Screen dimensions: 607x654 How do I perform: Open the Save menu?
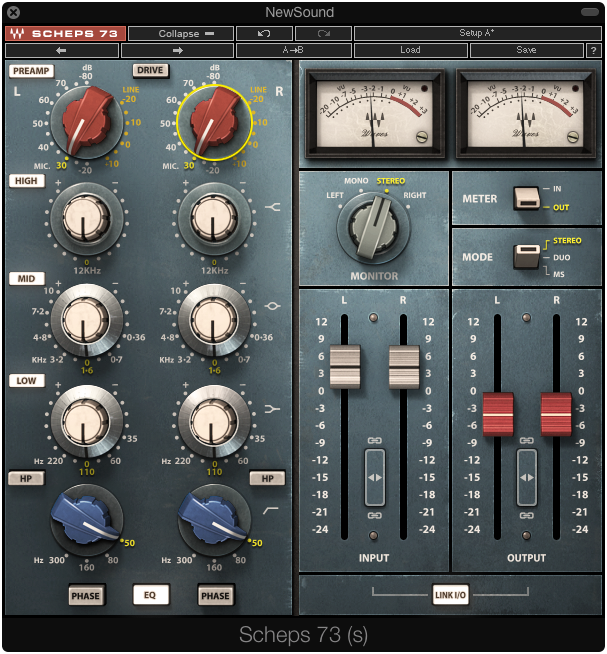tap(526, 50)
